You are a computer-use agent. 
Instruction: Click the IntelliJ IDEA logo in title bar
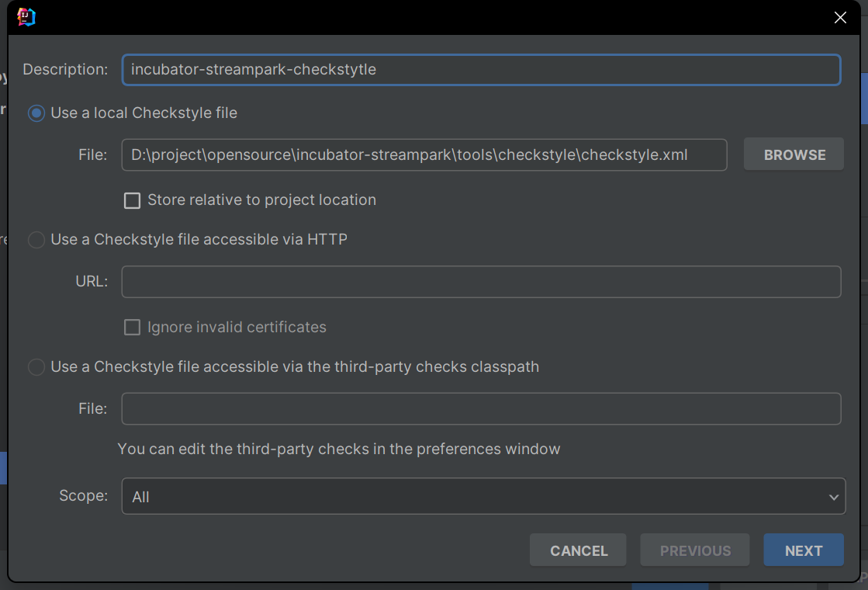click(x=26, y=17)
